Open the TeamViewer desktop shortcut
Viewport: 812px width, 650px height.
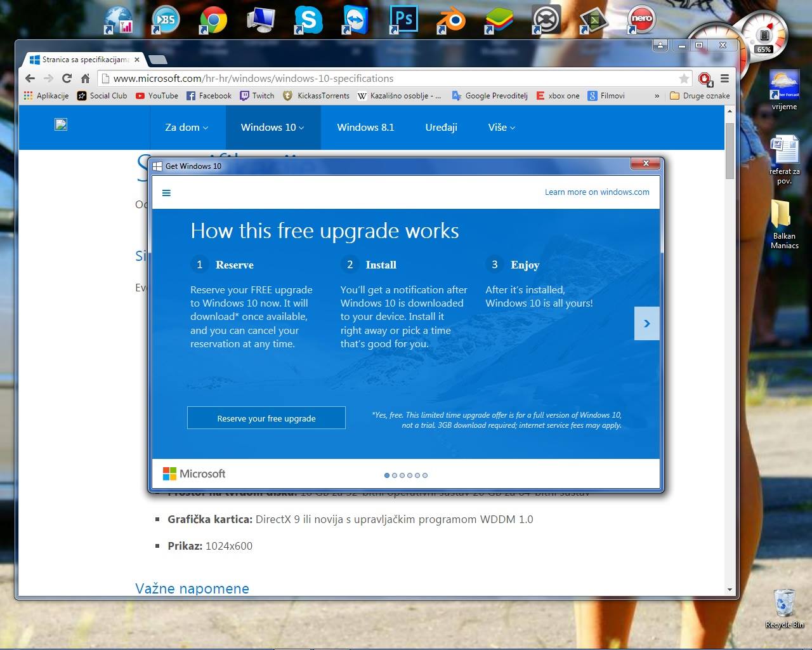(x=356, y=20)
